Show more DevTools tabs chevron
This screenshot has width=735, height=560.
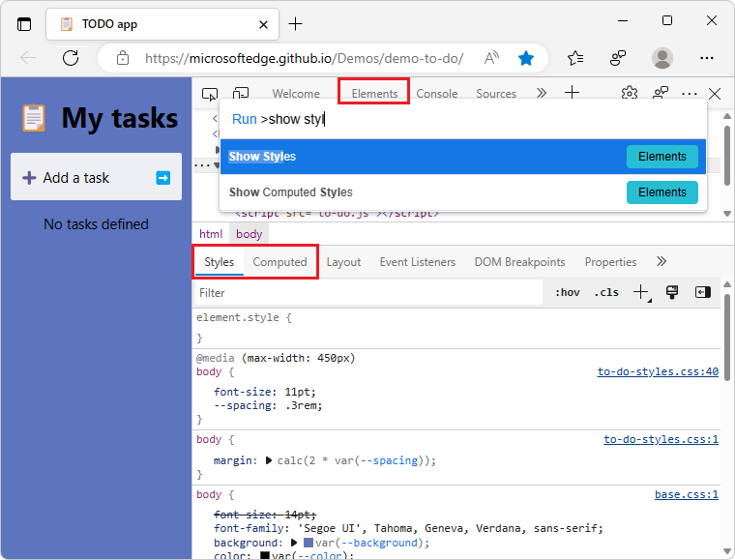coord(542,93)
